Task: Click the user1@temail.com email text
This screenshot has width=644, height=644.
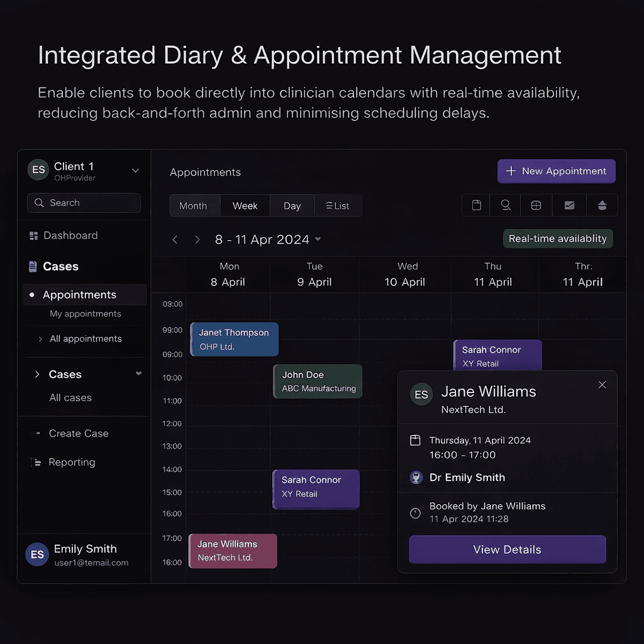Action: point(91,563)
